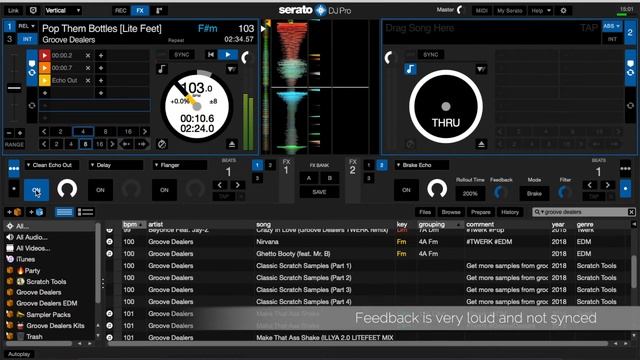Clear the groove dealers search
This screenshot has width=640, height=360.
(631, 212)
